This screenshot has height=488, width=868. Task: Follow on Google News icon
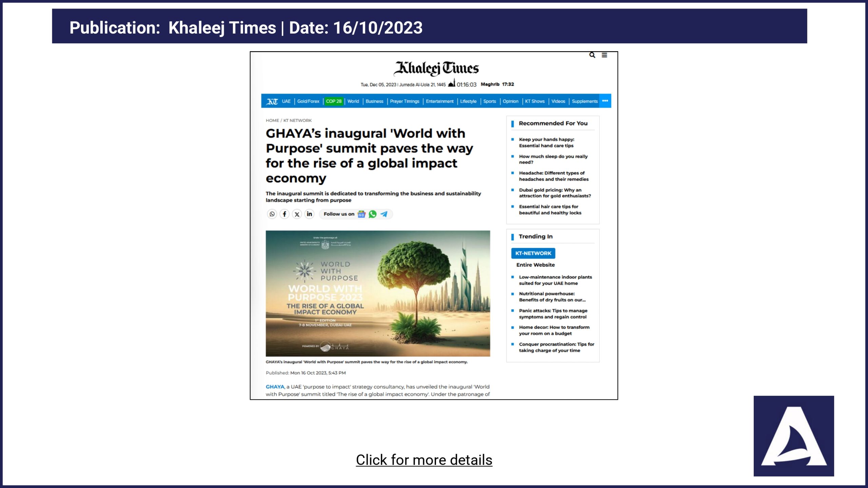361,214
